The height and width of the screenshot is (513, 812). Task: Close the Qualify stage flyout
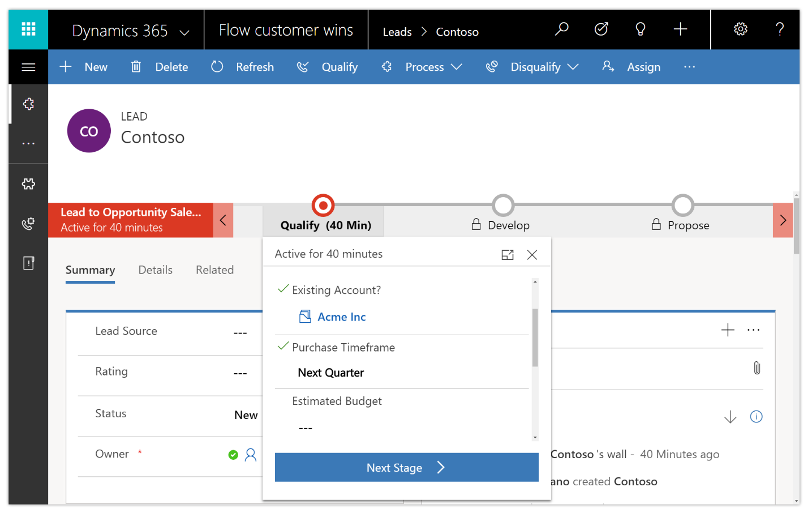(532, 255)
